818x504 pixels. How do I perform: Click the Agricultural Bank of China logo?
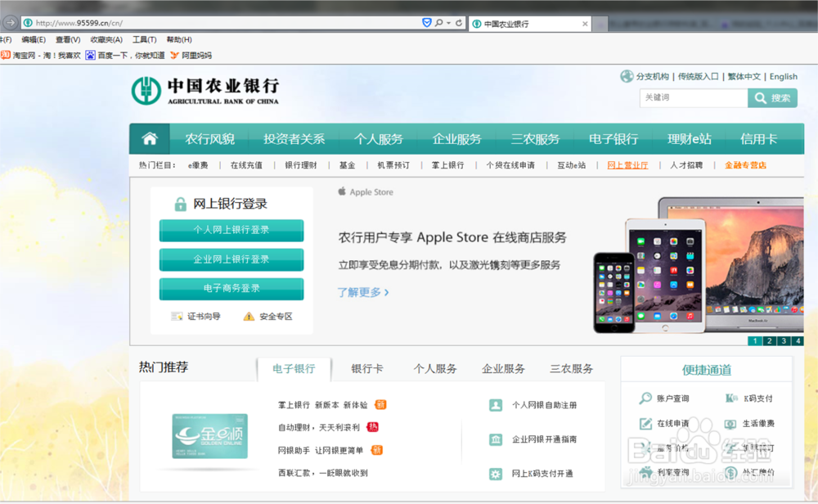(x=205, y=91)
